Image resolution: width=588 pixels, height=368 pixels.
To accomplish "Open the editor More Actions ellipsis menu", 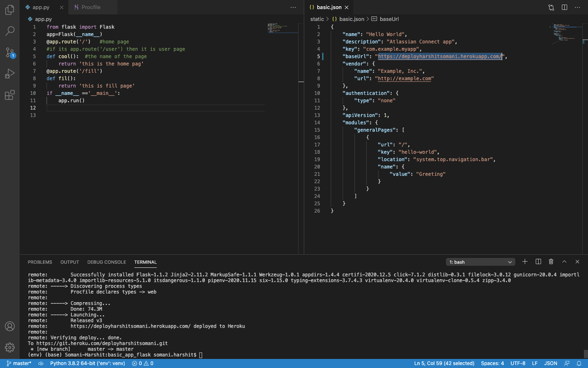I will pos(577,7).
